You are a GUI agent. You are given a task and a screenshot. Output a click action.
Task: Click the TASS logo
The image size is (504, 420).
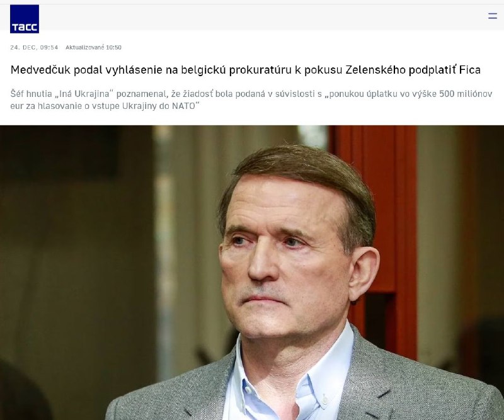25,19
